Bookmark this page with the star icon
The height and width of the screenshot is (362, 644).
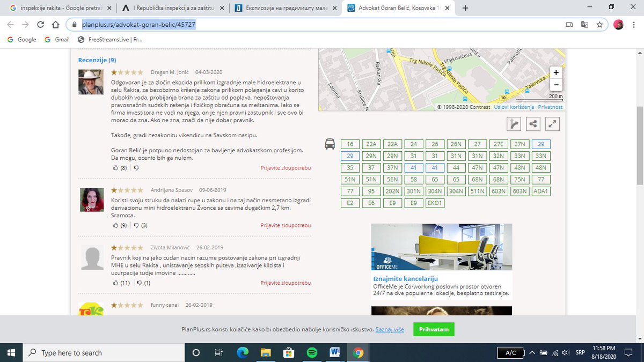tap(599, 25)
